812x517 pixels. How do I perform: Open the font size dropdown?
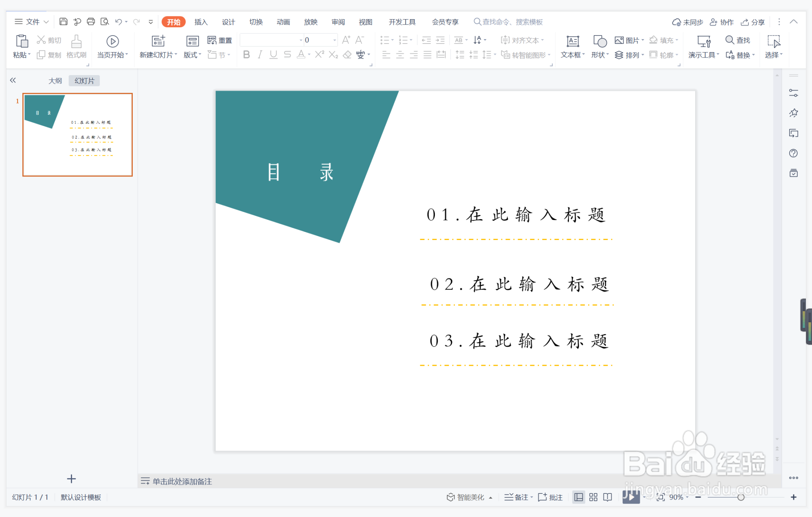(x=335, y=40)
